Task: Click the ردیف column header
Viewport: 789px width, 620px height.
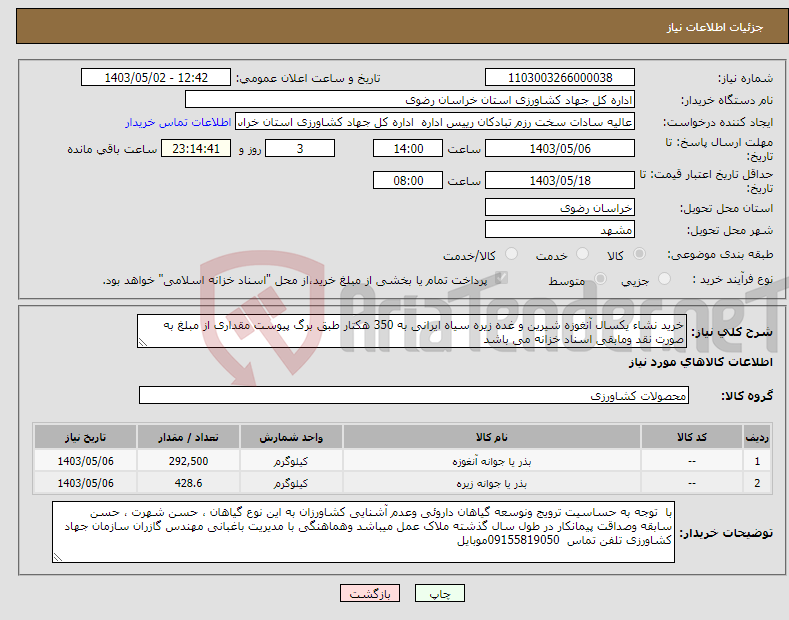Action: tap(757, 437)
